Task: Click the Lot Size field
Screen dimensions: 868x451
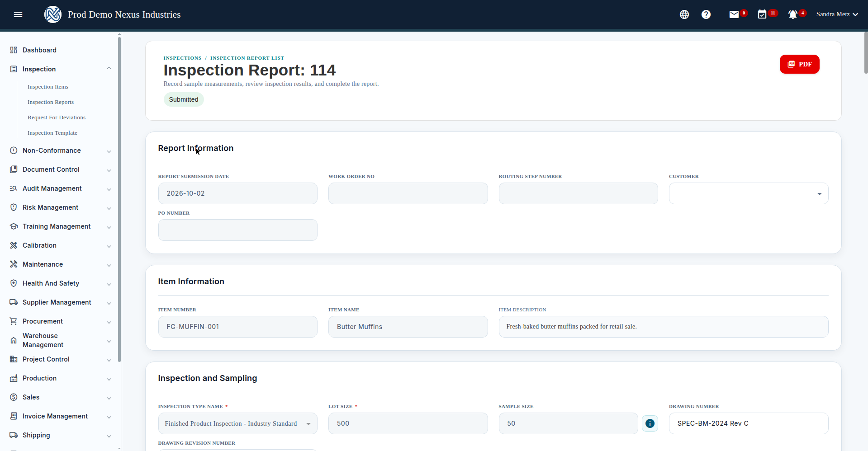Action: [408, 423]
